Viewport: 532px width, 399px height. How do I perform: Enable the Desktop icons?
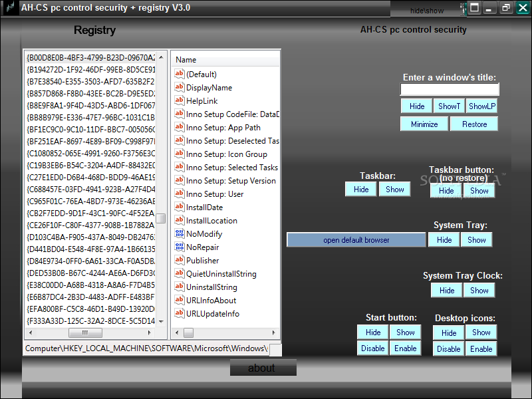481,349
